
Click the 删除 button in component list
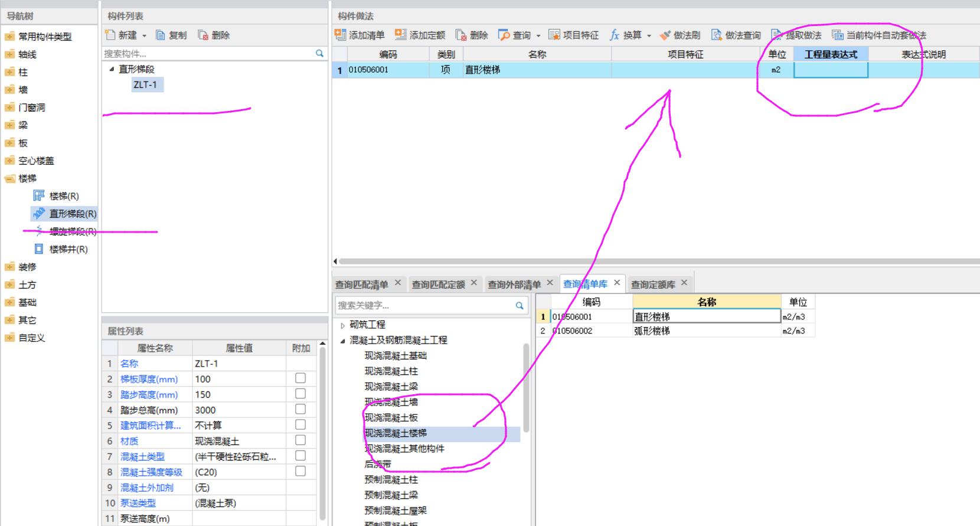(214, 35)
